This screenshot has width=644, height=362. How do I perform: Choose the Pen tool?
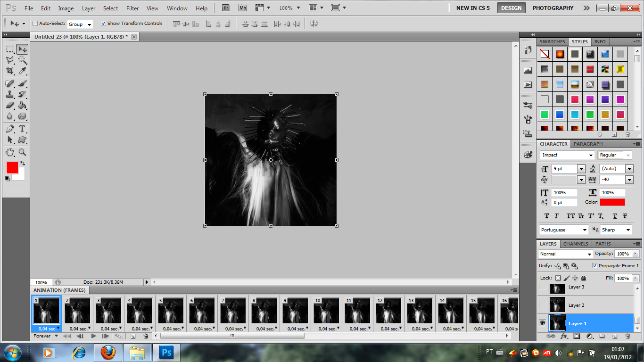point(10,129)
